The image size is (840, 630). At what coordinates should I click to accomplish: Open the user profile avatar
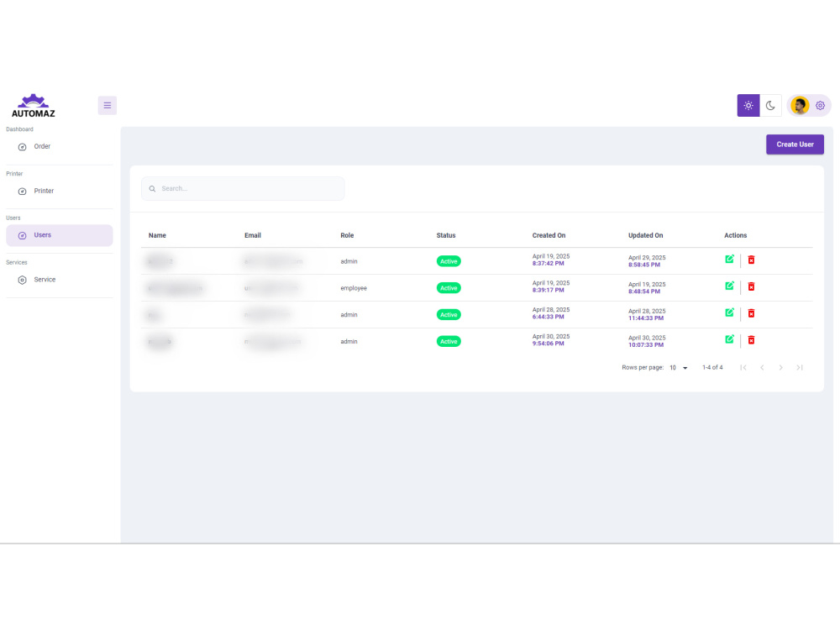[x=800, y=106]
